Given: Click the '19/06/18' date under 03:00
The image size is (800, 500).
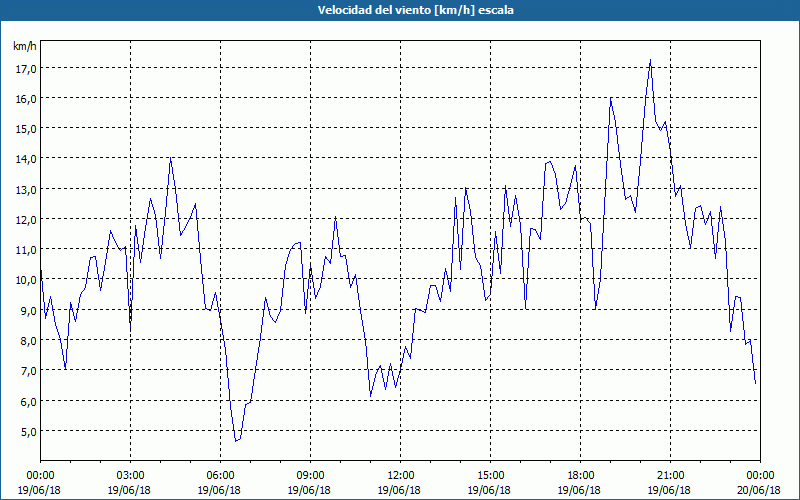Looking at the screenshot, I should 131,490.
